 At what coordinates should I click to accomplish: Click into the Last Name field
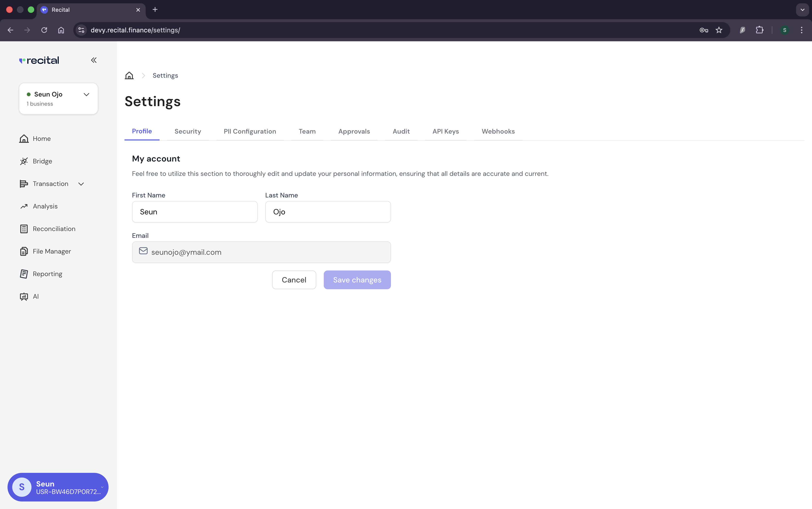(x=328, y=212)
